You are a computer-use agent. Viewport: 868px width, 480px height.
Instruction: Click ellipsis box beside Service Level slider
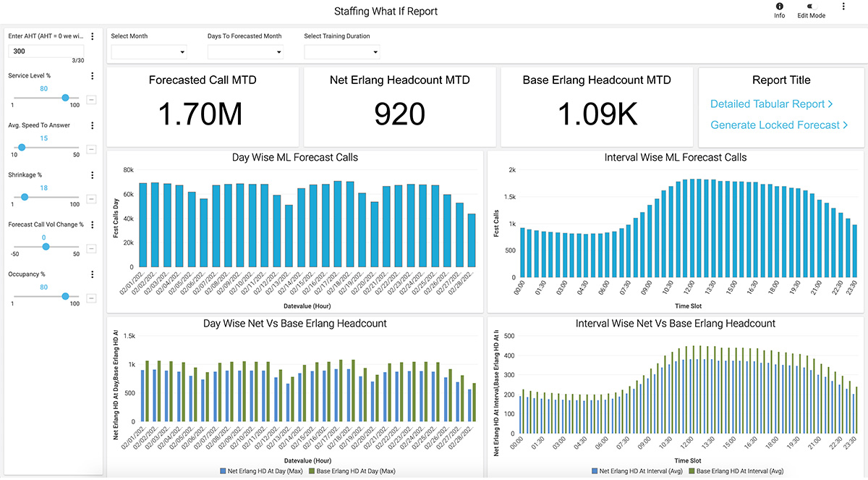click(91, 99)
